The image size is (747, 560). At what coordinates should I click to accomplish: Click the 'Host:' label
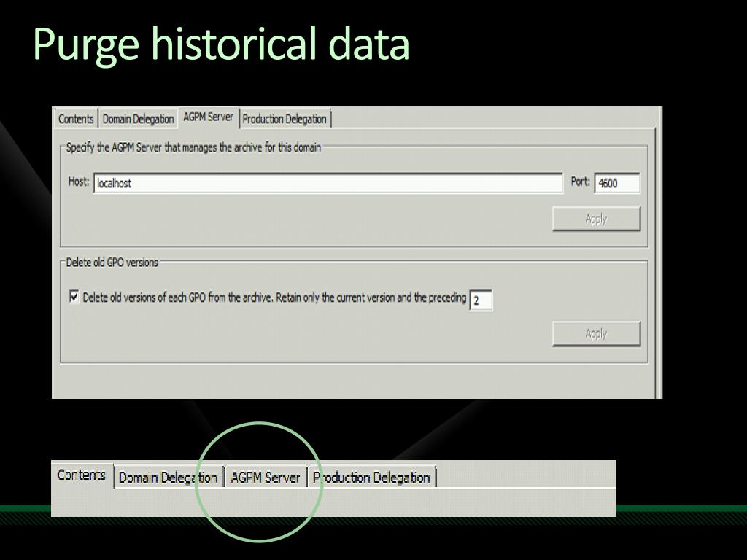[79, 182]
